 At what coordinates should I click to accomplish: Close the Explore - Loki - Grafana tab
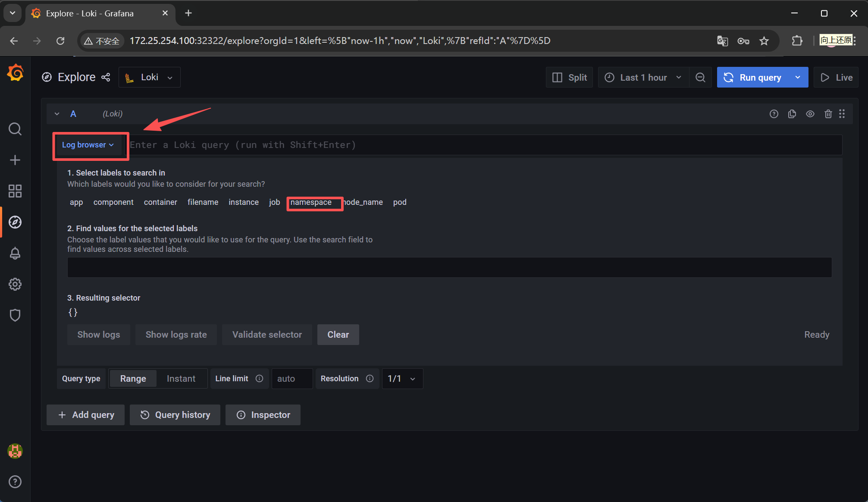point(165,13)
